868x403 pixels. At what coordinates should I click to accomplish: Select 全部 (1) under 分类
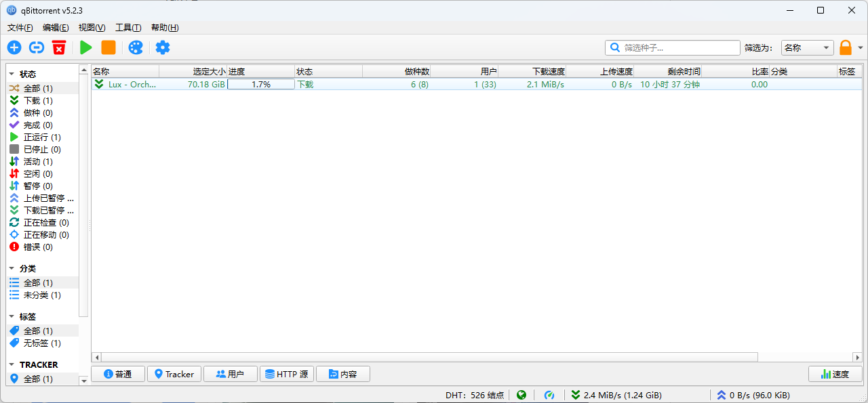(43, 282)
